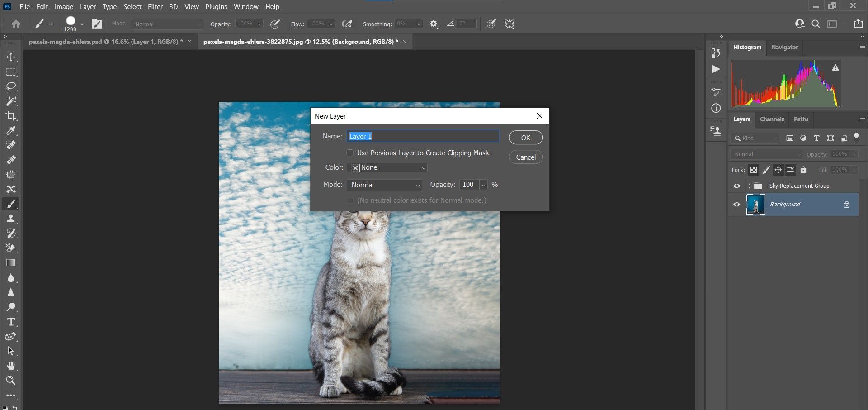Select the Eyedropper tool
Screen dimensions: 868x410
[x=11, y=131]
